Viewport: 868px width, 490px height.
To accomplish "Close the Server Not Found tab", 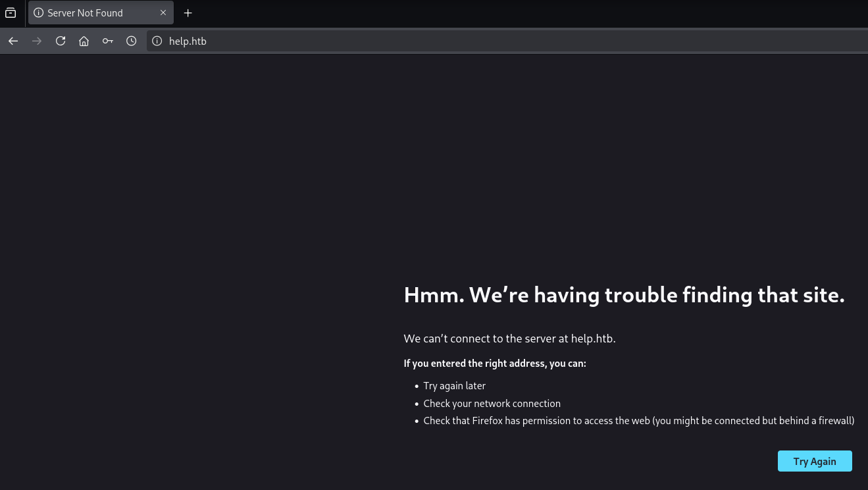I will pos(163,13).
